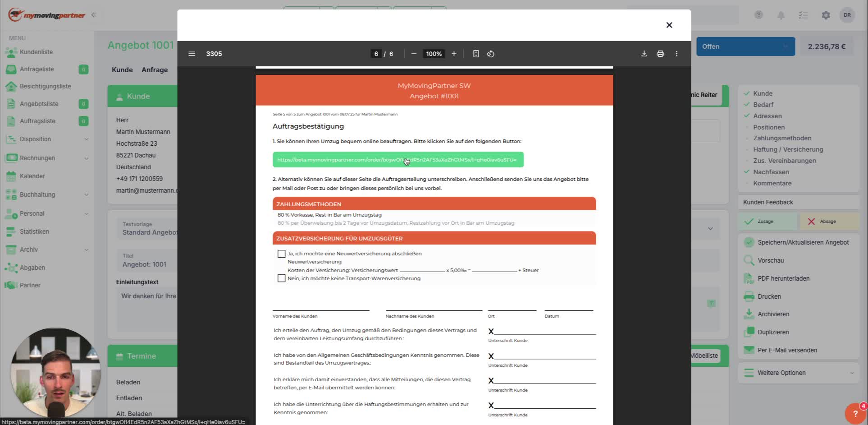Screen dimensions: 868x425
Task: Jump to Zahlungsmethoden section in checklist
Action: (x=782, y=138)
